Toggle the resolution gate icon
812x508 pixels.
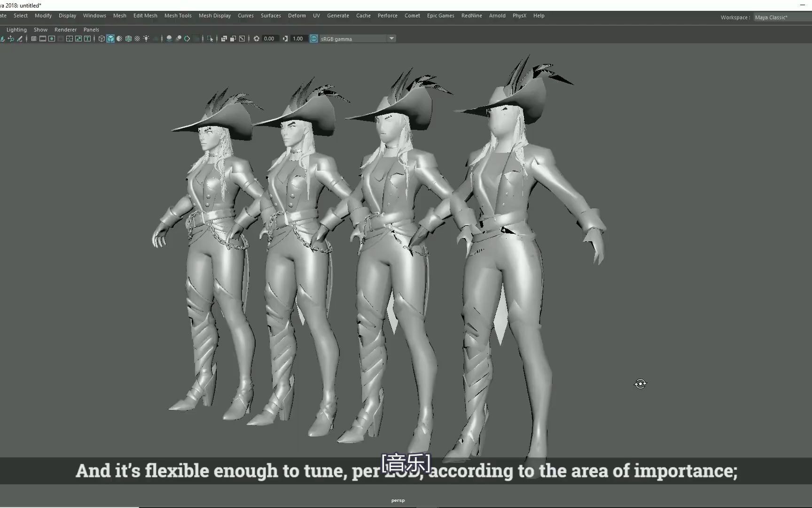(x=52, y=39)
